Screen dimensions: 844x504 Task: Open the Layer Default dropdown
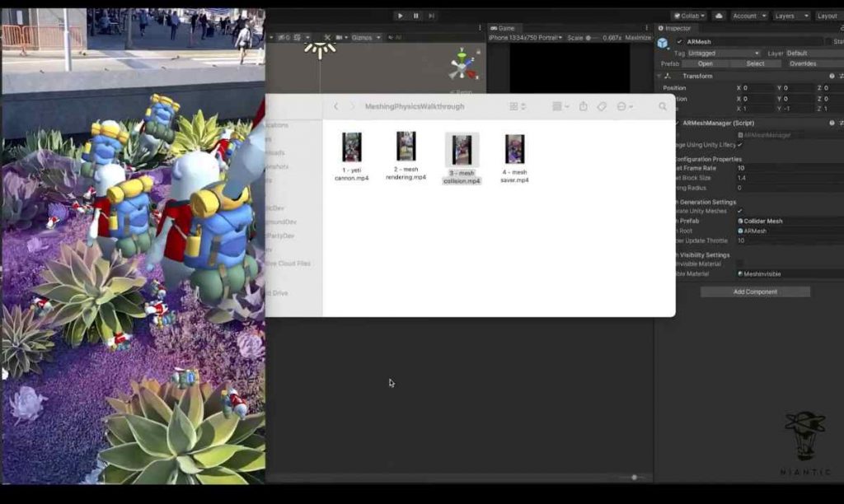pyautogui.click(x=814, y=54)
